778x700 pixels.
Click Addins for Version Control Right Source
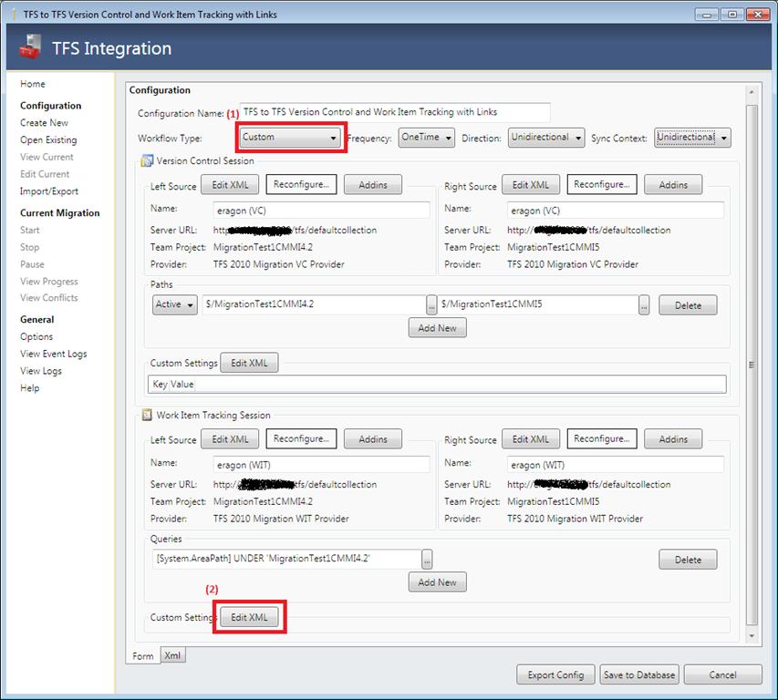673,185
